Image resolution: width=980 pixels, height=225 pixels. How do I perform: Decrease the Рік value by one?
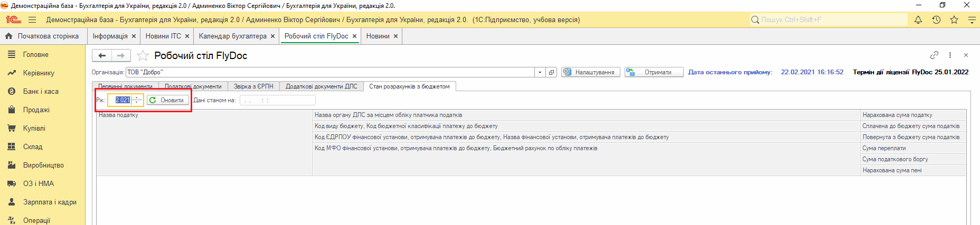pos(137,103)
